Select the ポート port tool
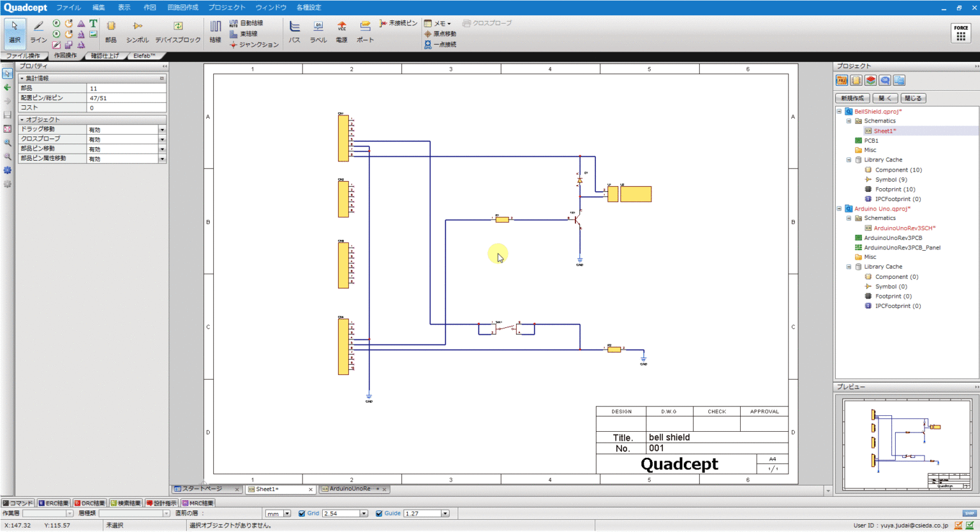Image resolution: width=980 pixels, height=532 pixels. click(365, 31)
